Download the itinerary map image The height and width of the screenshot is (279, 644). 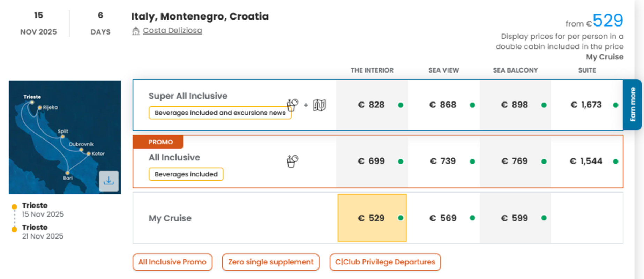click(x=108, y=181)
